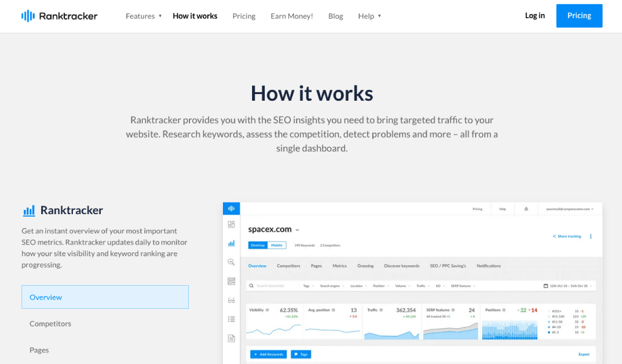Open the account email dropdown in dashboard

click(570, 209)
